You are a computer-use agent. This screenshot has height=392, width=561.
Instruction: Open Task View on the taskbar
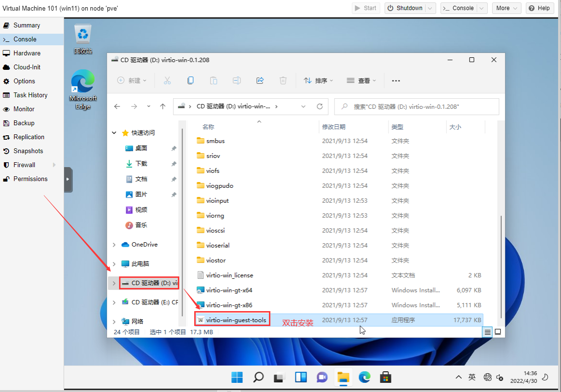tap(279, 378)
